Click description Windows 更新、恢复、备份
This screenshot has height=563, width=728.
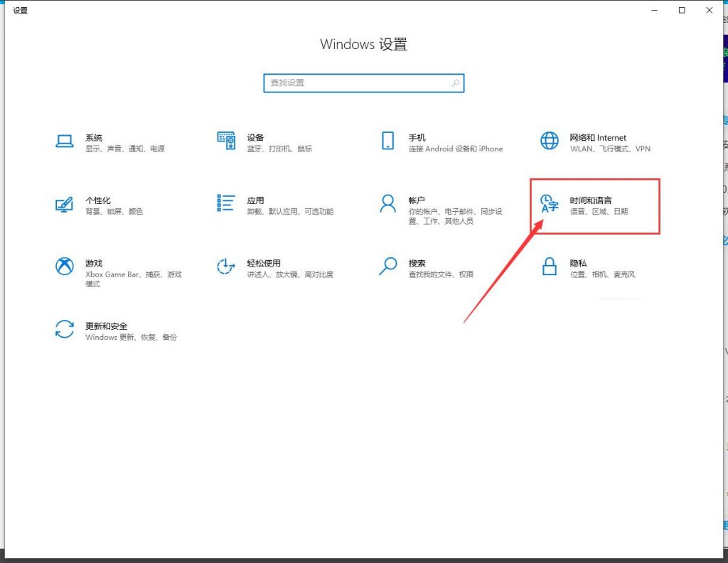tap(132, 338)
